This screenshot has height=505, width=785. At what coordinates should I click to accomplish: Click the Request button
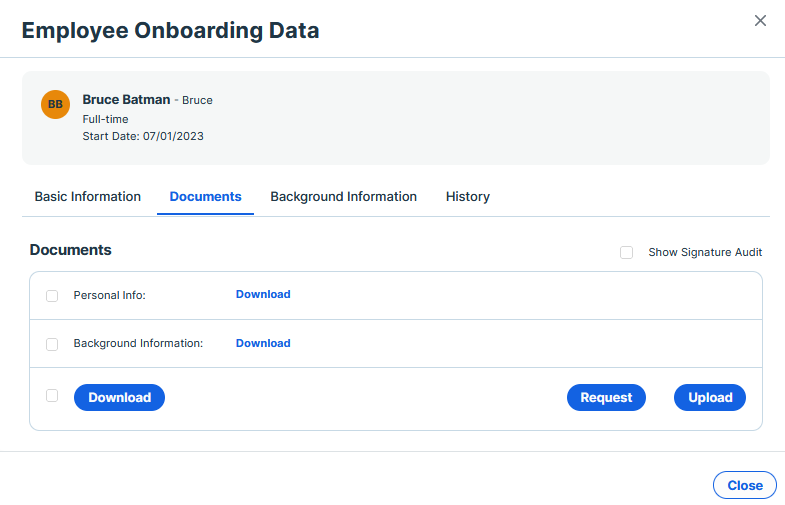pyautogui.click(x=606, y=397)
